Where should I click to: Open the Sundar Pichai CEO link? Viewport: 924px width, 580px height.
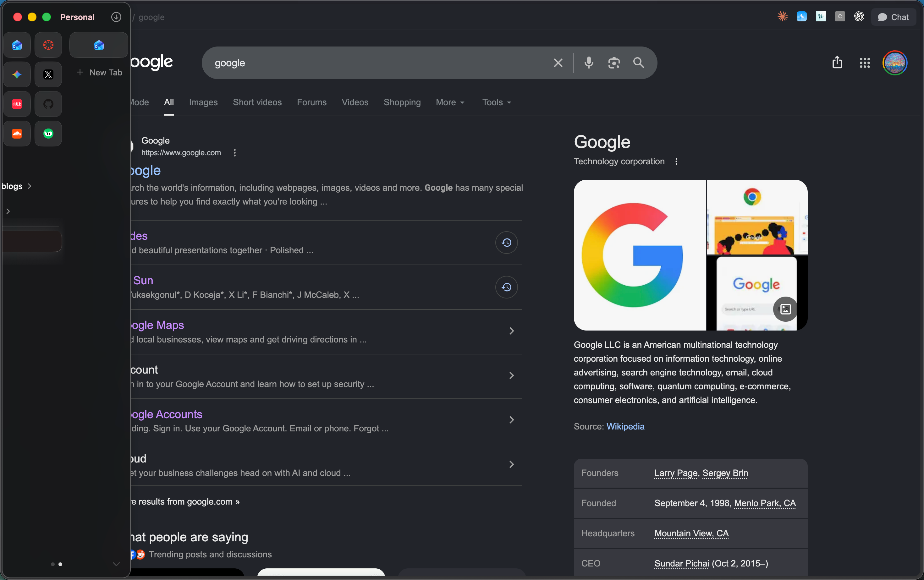click(x=682, y=564)
